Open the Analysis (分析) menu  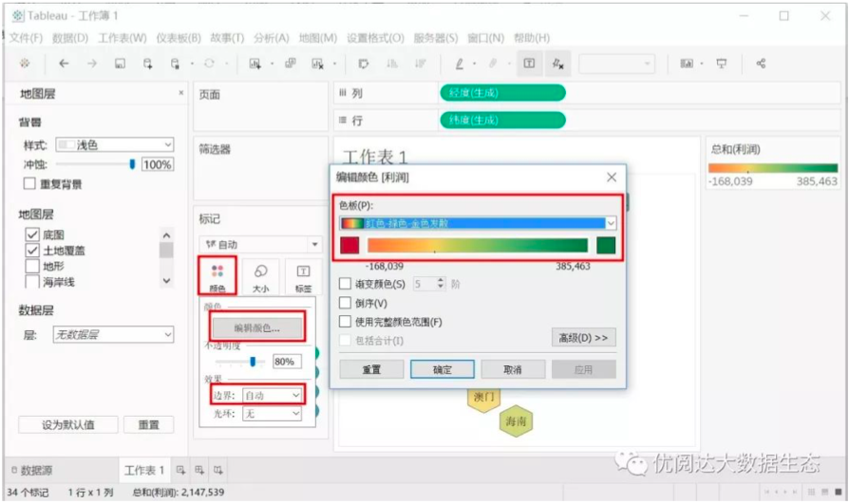tap(272, 38)
